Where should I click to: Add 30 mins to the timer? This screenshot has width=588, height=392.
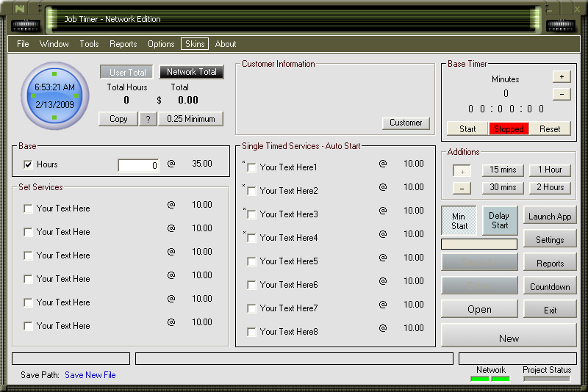point(503,188)
